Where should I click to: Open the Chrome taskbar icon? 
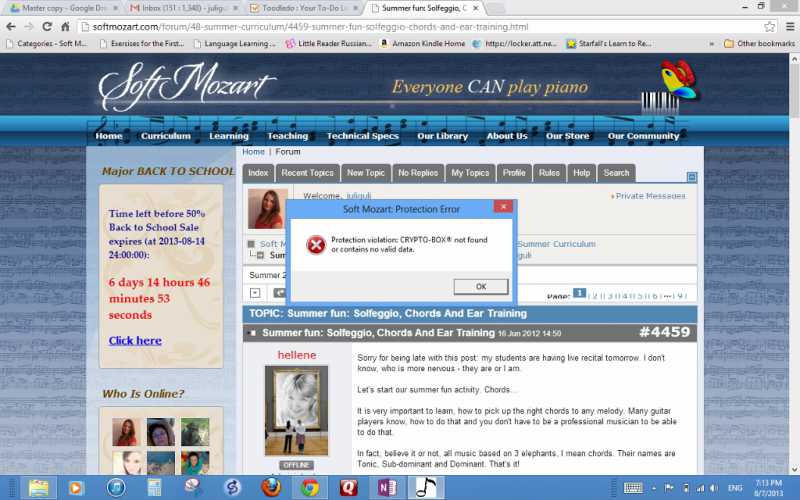click(x=309, y=488)
